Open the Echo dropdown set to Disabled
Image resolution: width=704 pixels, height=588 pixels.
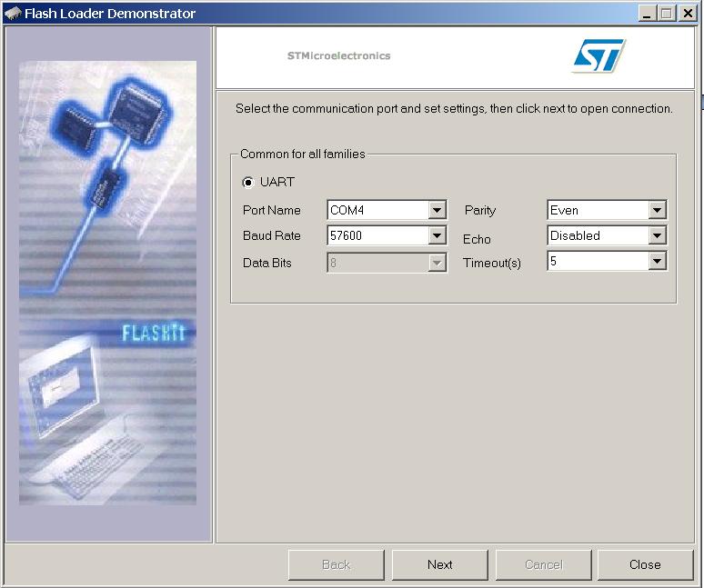pyautogui.click(x=657, y=236)
